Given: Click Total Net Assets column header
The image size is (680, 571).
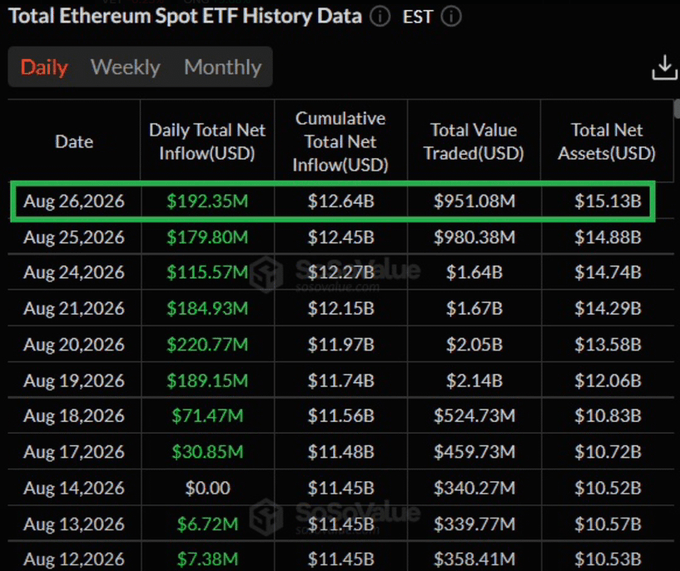Looking at the screenshot, I should click(x=607, y=142).
